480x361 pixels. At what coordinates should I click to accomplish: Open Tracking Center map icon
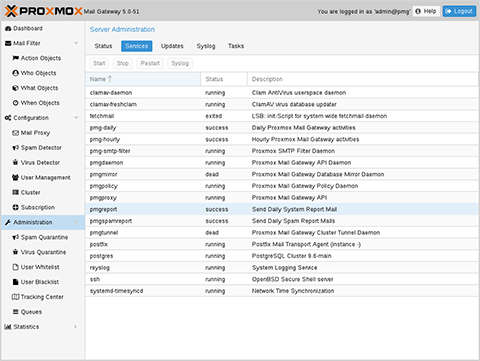(x=15, y=297)
